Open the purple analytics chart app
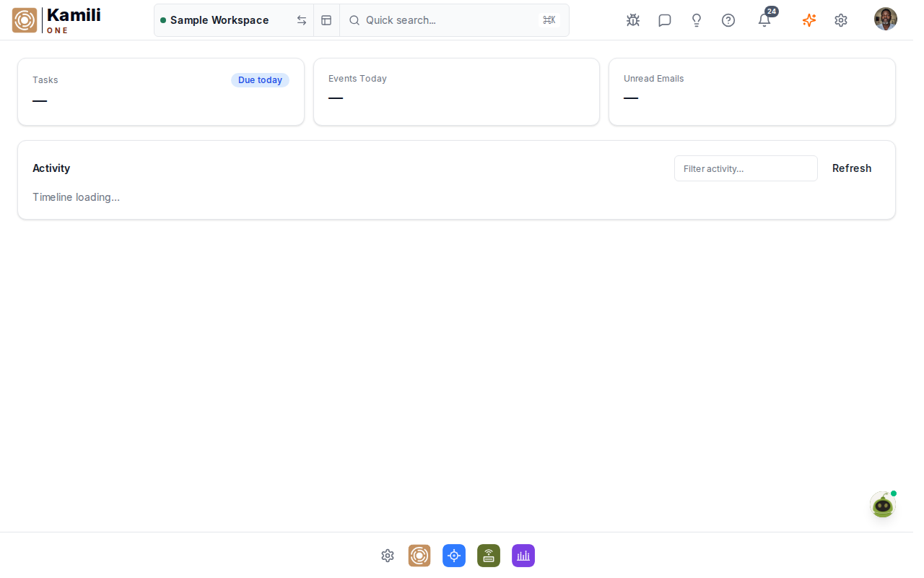924x578 pixels. pyautogui.click(x=523, y=556)
